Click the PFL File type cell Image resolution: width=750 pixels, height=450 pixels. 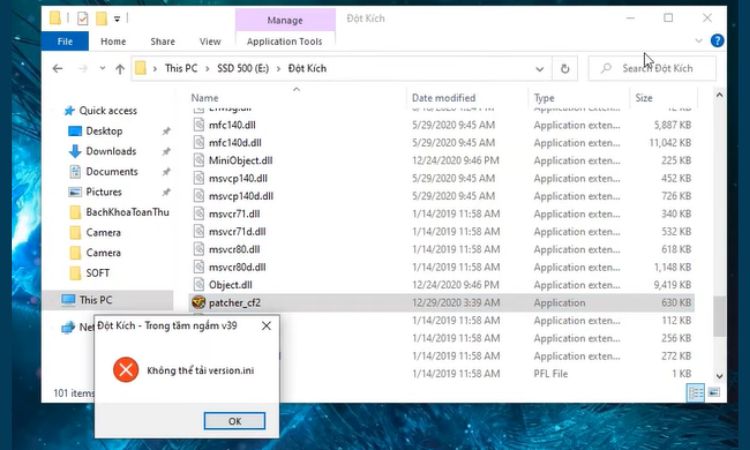click(x=551, y=373)
